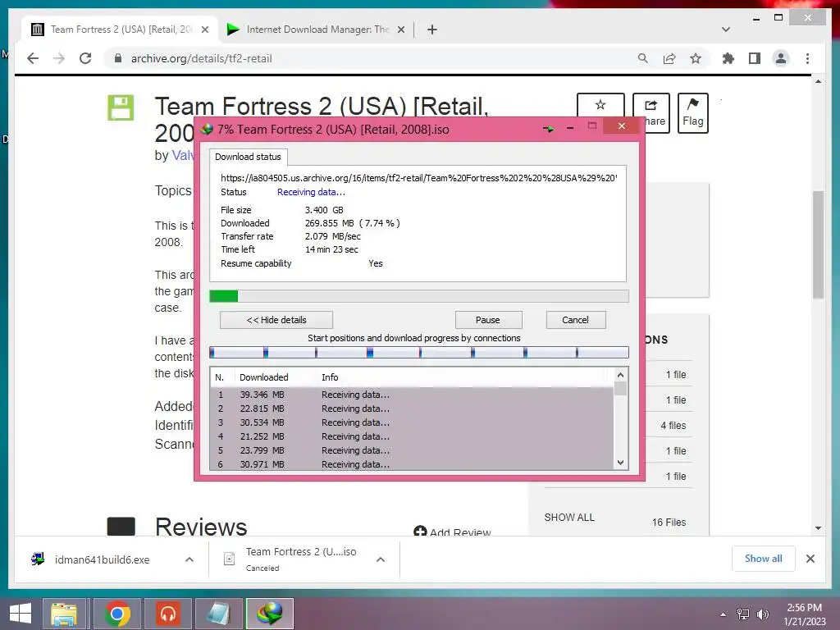Go back in Chrome browser

pyautogui.click(x=33, y=58)
